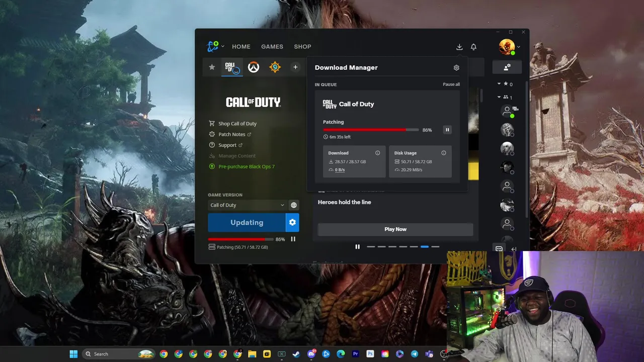Select the Hearthstone game tab
The image size is (644, 362).
pyautogui.click(x=275, y=67)
